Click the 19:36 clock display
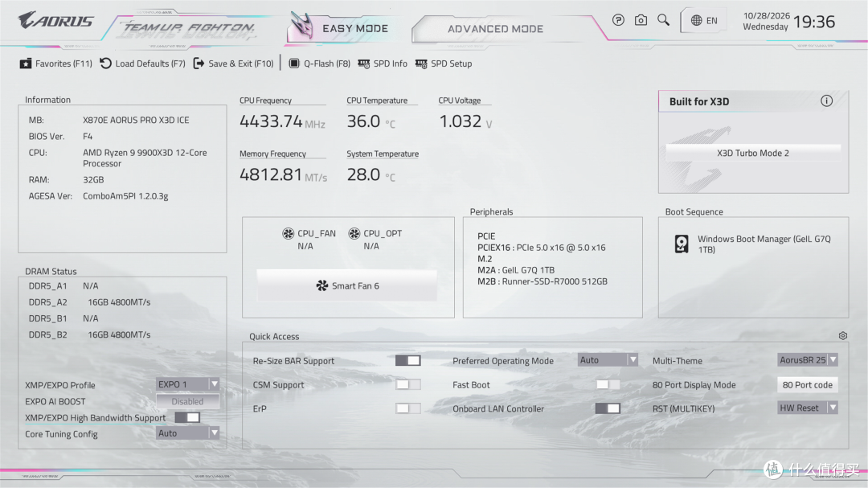Image resolution: width=868 pixels, height=488 pixels. (813, 22)
